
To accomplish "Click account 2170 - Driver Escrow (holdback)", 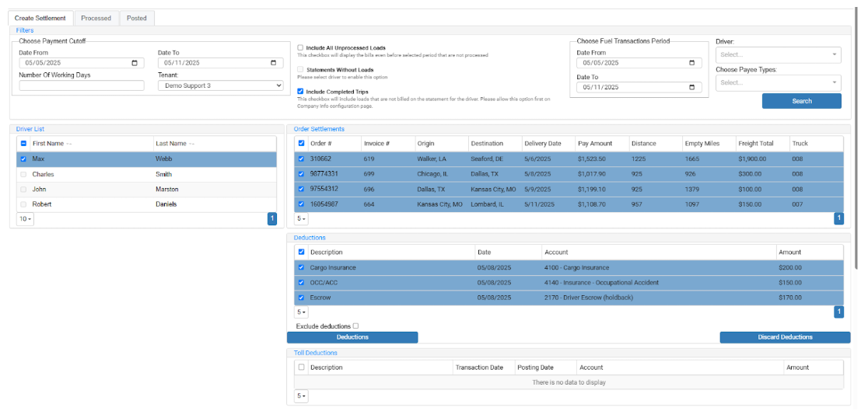I will tap(589, 298).
